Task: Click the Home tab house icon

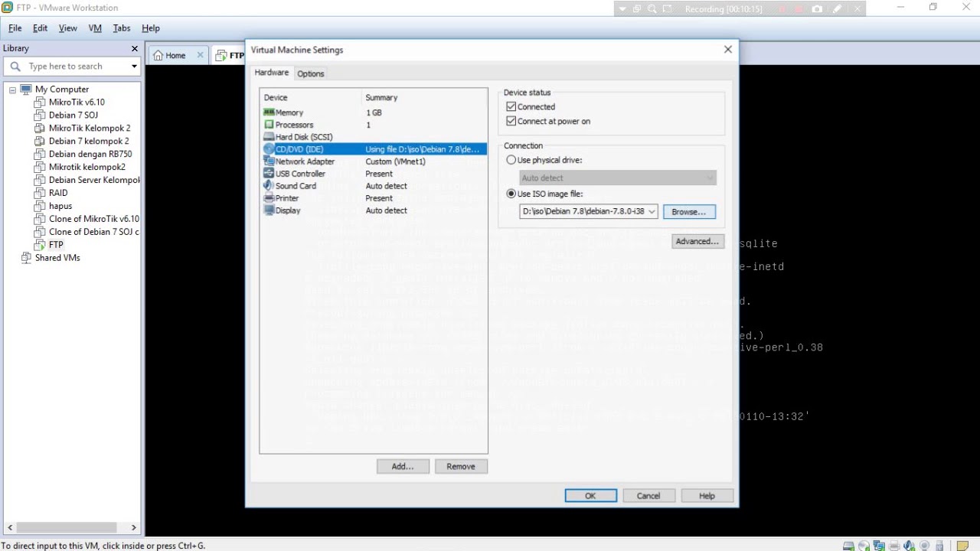Action: [158, 55]
